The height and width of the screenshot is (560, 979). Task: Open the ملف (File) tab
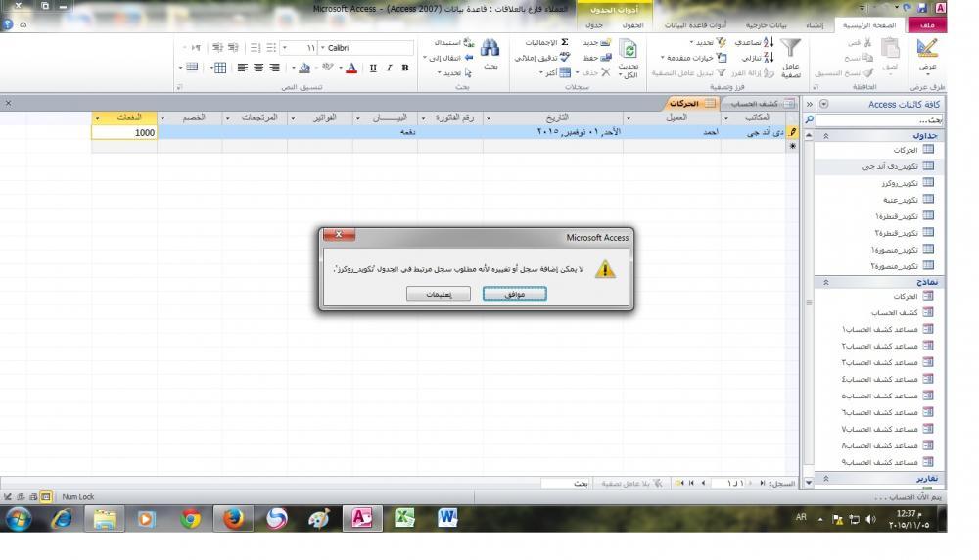tap(927, 25)
